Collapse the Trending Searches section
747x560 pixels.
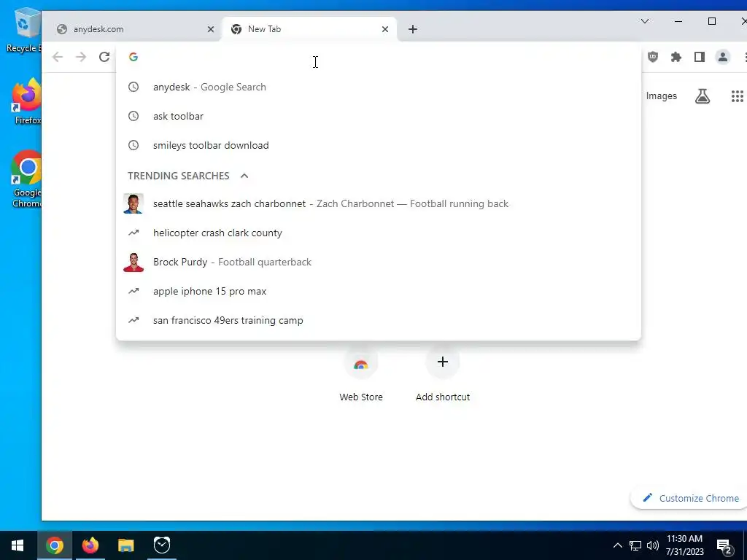244,176
